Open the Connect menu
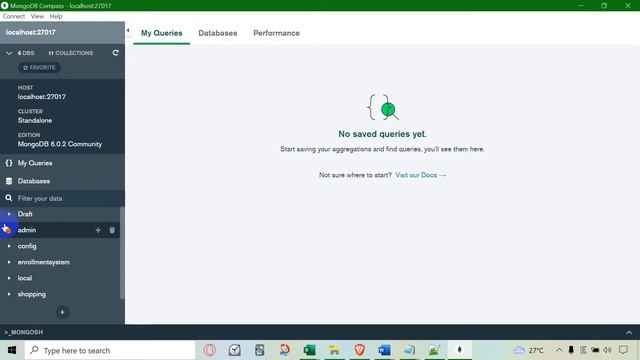The image size is (640, 360). [x=13, y=16]
